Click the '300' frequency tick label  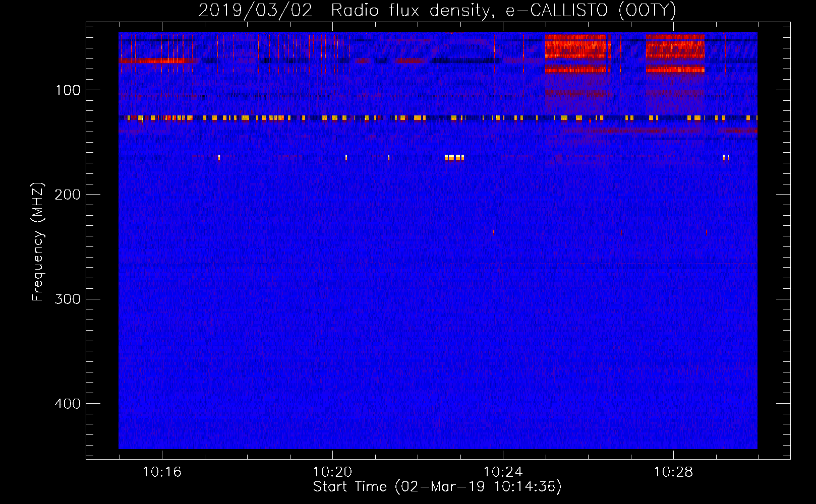[x=68, y=299]
